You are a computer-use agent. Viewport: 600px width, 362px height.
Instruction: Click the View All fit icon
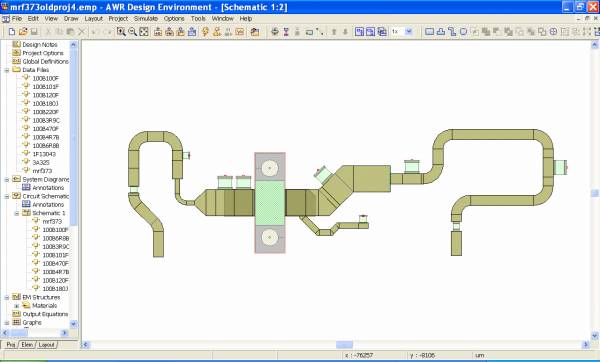tap(144, 32)
